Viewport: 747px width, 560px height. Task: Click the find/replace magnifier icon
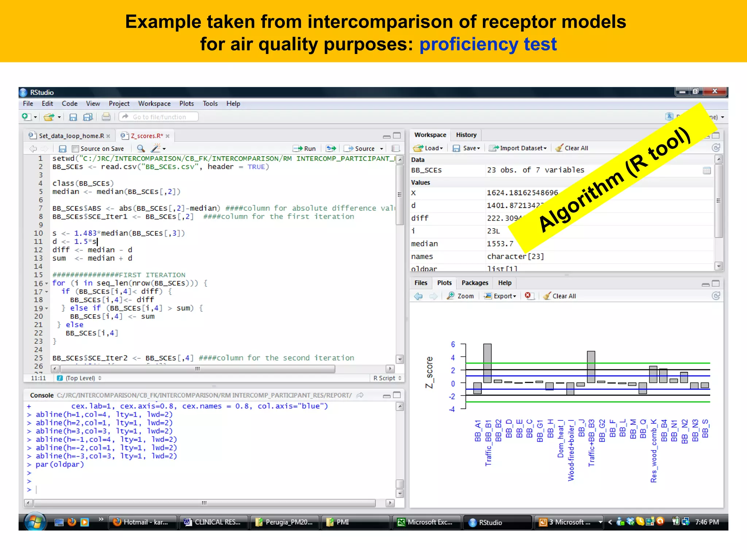141,148
